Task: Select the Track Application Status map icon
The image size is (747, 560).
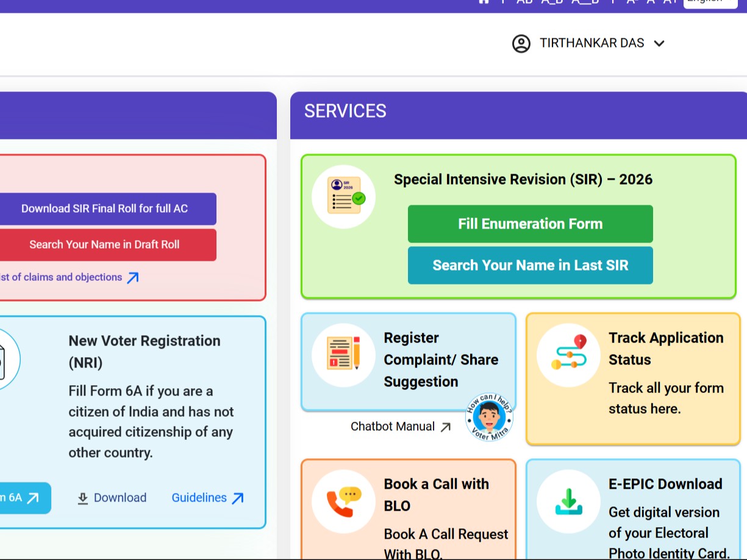Action: tap(568, 354)
